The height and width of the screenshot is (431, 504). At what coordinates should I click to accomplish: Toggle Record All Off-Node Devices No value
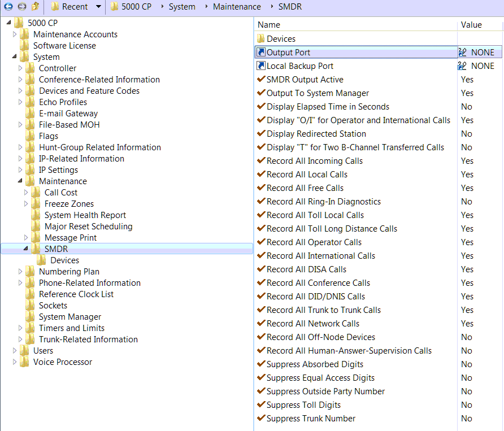click(x=466, y=337)
